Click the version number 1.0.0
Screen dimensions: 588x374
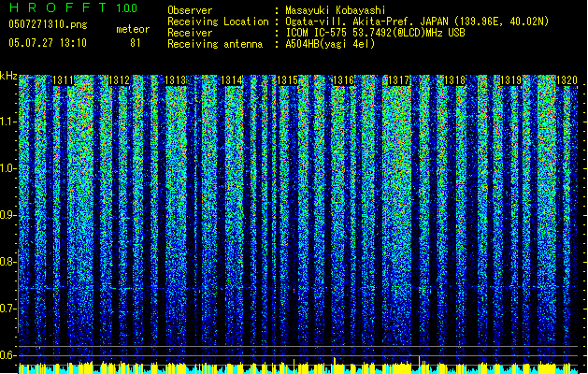point(126,8)
